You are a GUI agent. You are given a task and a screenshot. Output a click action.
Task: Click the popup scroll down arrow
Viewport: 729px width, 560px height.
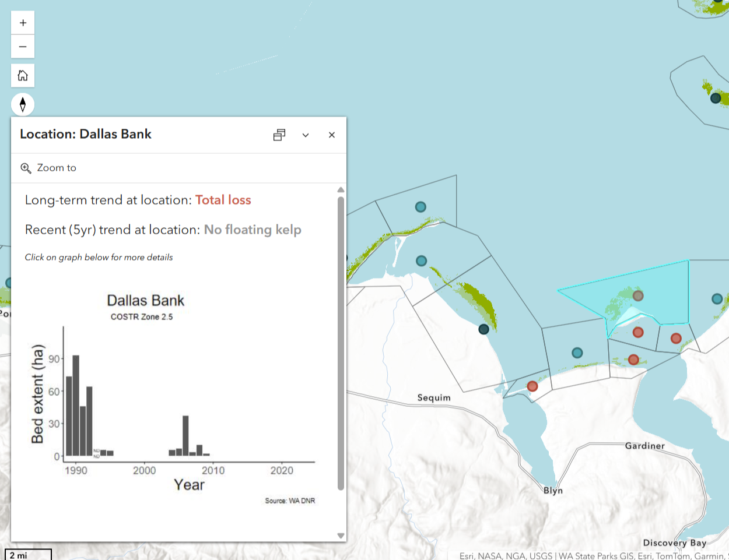point(341,536)
